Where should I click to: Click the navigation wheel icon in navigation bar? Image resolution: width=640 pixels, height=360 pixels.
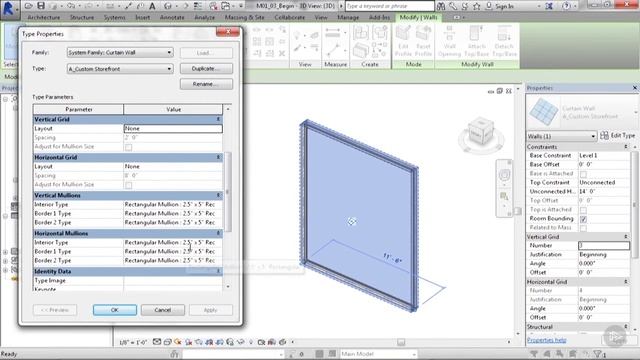[x=504, y=175]
